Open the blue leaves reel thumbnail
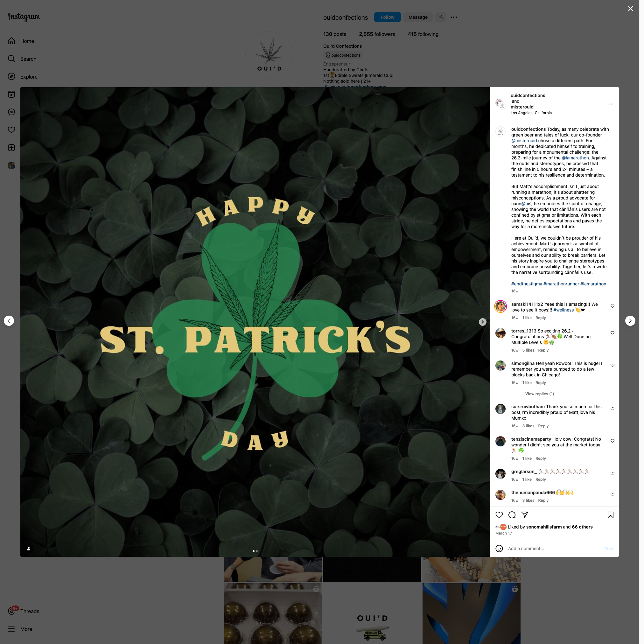Screen dimensions: 644x644 click(x=471, y=613)
